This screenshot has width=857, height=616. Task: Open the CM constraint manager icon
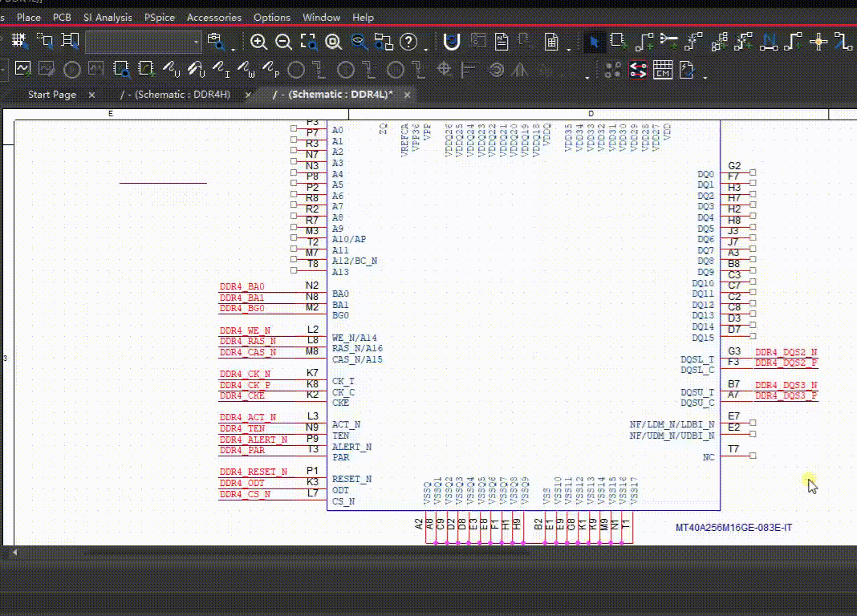point(663,69)
